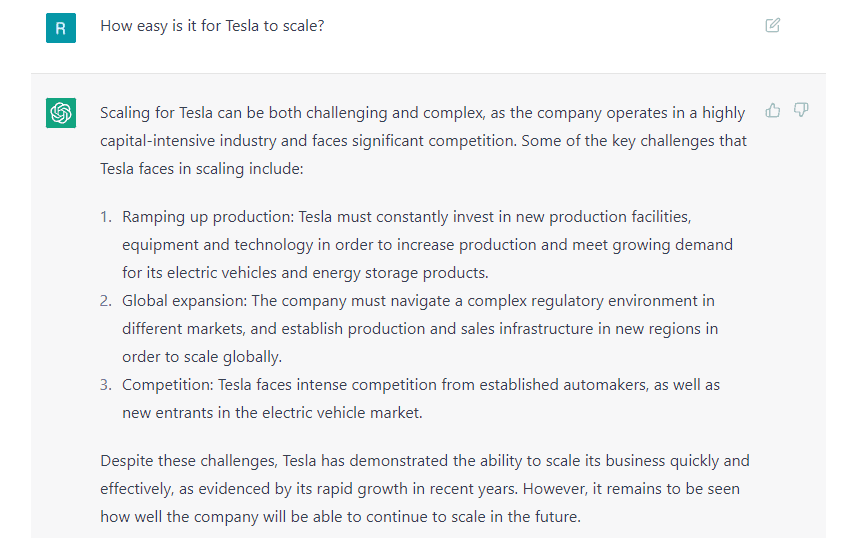Click the sentence starting "Despite these challenges"
Viewport: 861px width, 538px height.
click(190, 461)
